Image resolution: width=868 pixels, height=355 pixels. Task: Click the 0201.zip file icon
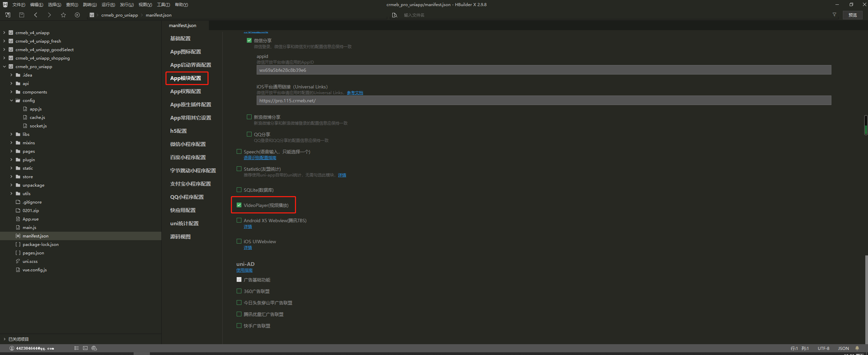pos(18,210)
